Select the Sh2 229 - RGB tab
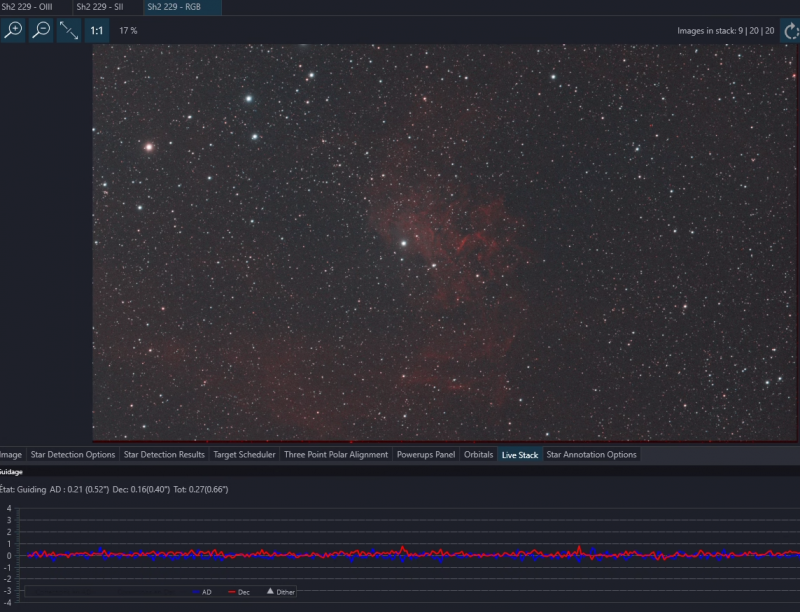The width and height of the screenshot is (800, 612). 174,7
